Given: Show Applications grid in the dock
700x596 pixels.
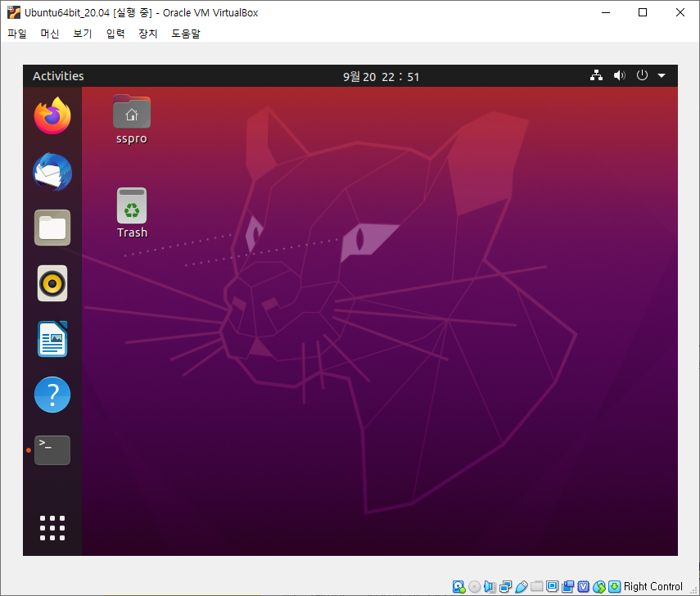Looking at the screenshot, I should coord(52,528).
